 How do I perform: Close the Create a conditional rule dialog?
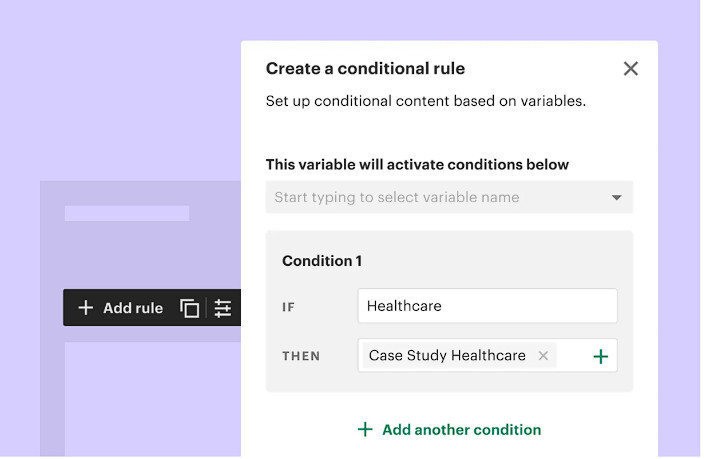(x=630, y=69)
